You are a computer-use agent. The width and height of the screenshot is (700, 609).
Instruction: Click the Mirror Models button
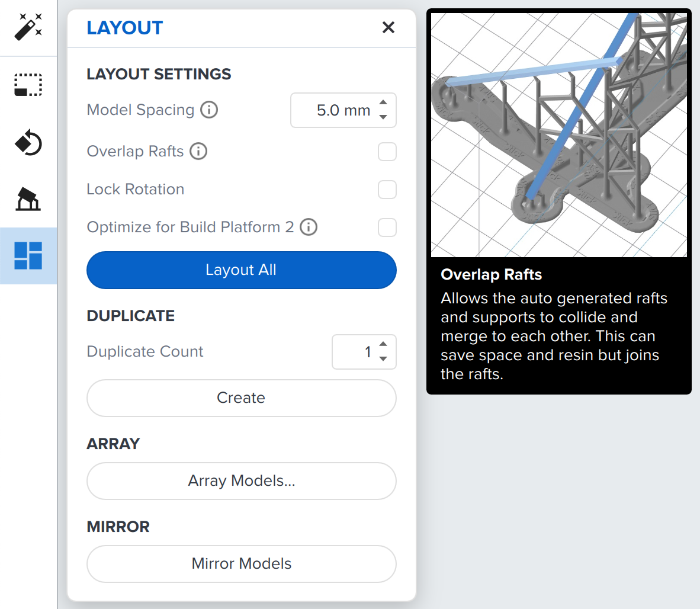pos(241,564)
